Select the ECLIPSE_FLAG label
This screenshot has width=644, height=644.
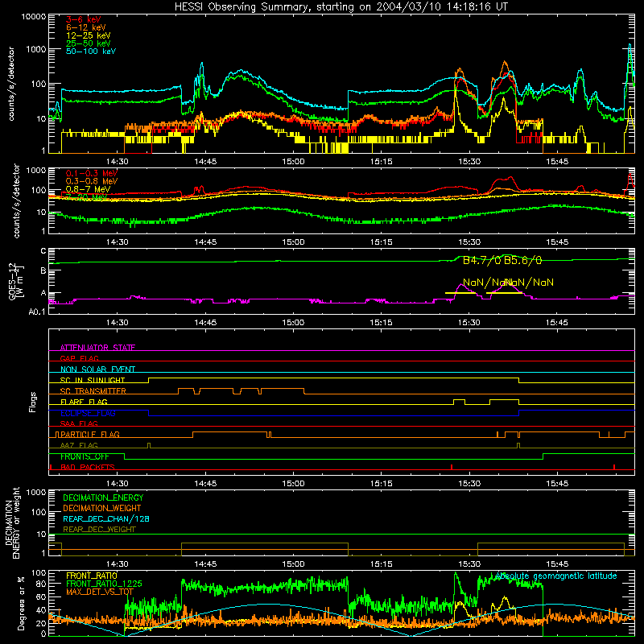point(88,413)
